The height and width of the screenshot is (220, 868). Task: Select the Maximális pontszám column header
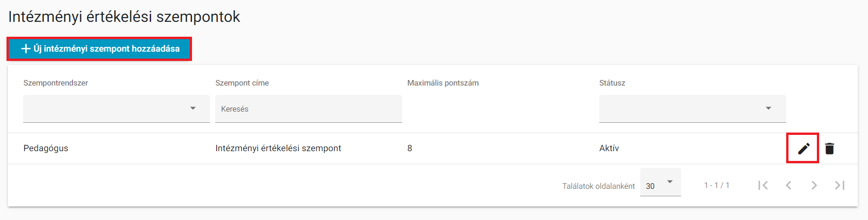[x=443, y=83]
